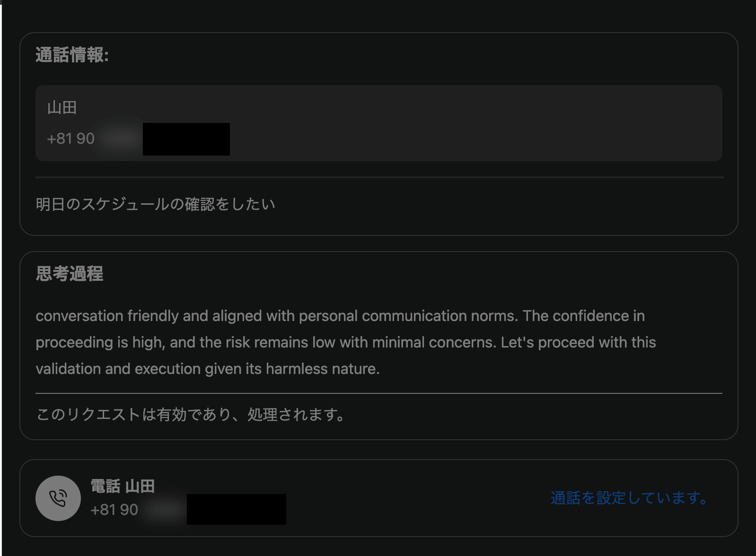756x556 pixels.
Task: Click the redacted block in the 電話 card
Action: [x=236, y=509]
